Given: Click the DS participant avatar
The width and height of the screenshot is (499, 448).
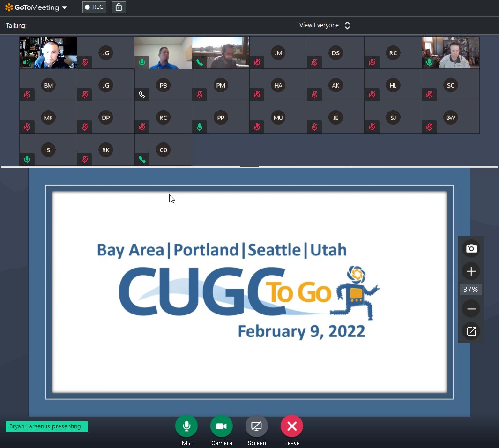Looking at the screenshot, I should (336, 53).
